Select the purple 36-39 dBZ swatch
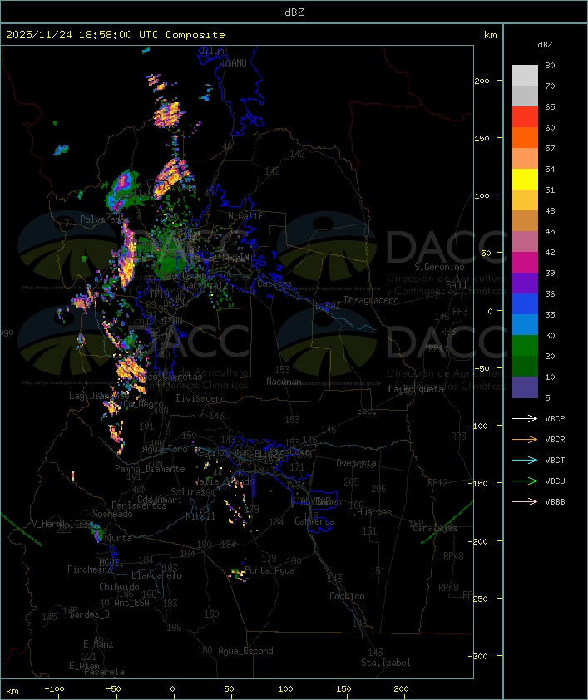Screen dimensions: 588x700 (525, 283)
